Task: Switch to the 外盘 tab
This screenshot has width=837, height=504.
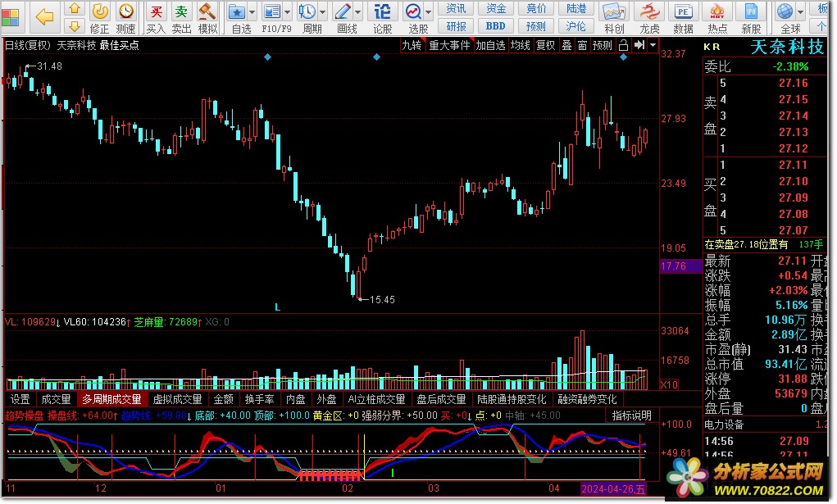Action: (327, 399)
